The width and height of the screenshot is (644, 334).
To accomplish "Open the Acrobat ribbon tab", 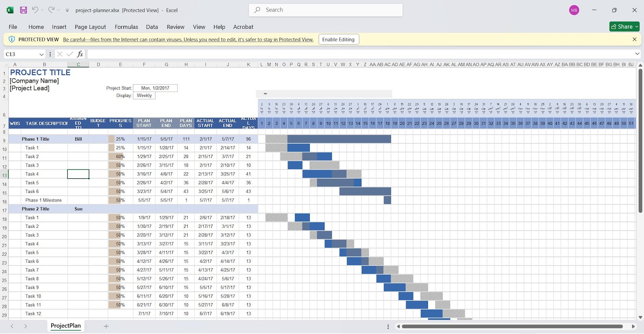I will coord(243,27).
